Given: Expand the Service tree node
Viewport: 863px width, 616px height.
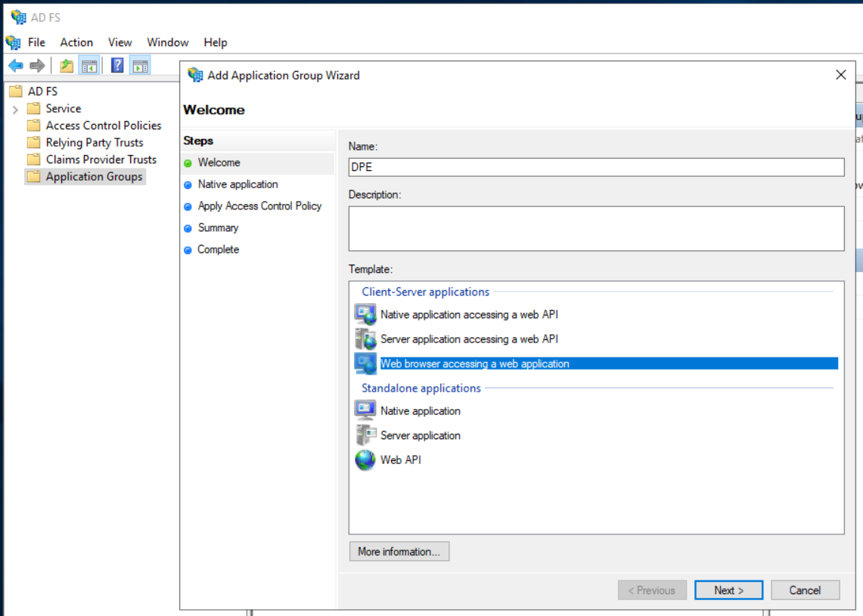Looking at the screenshot, I should (x=15, y=110).
